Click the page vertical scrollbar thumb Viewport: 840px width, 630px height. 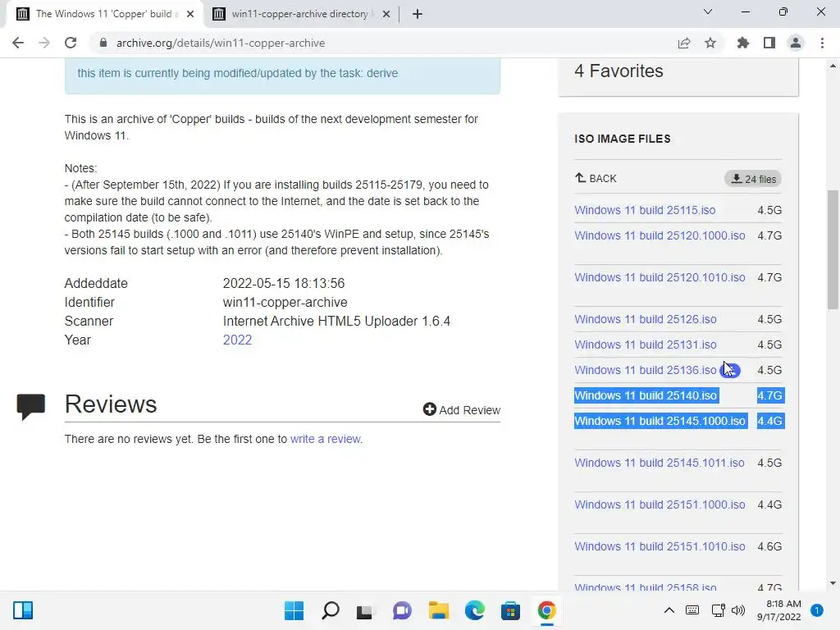[x=833, y=249]
